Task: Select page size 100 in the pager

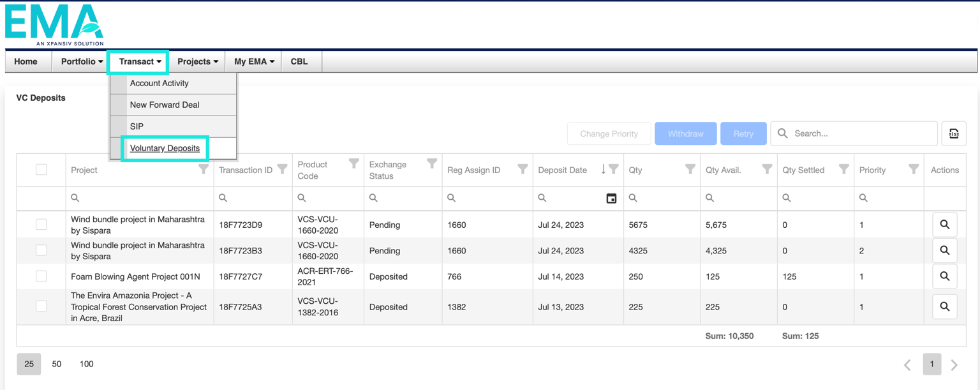Action: click(x=86, y=364)
